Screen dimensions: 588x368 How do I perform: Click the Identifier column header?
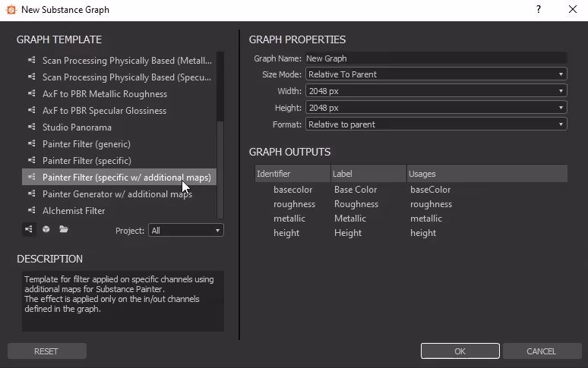click(x=292, y=174)
